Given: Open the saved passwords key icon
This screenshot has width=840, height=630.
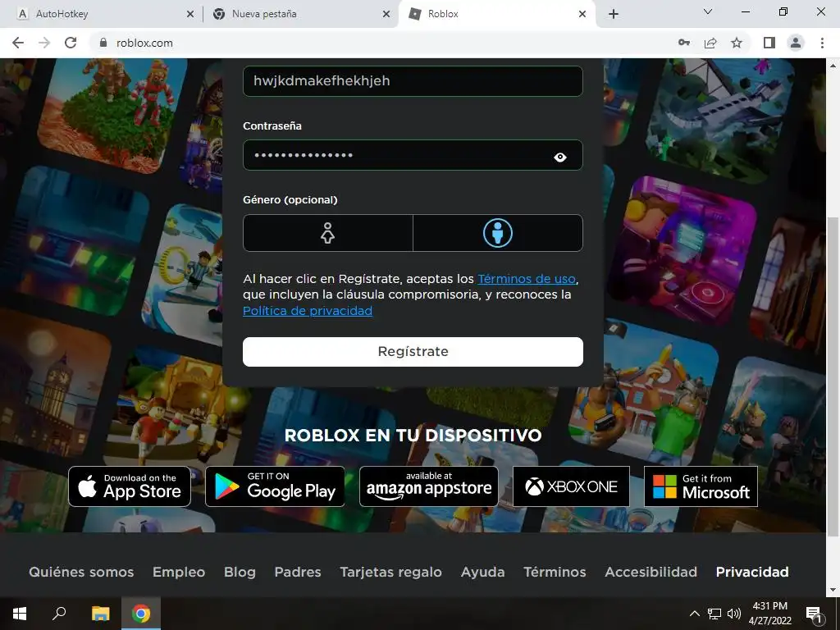Looking at the screenshot, I should (x=684, y=43).
